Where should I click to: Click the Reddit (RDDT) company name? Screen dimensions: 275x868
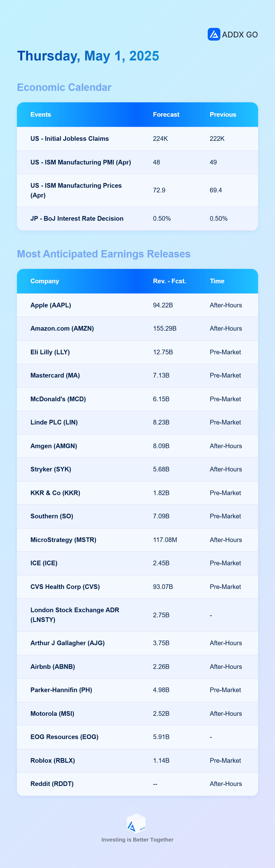click(52, 783)
